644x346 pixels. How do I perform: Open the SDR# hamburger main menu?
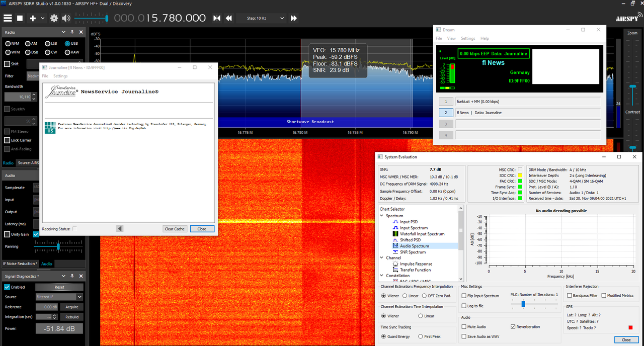click(x=8, y=18)
